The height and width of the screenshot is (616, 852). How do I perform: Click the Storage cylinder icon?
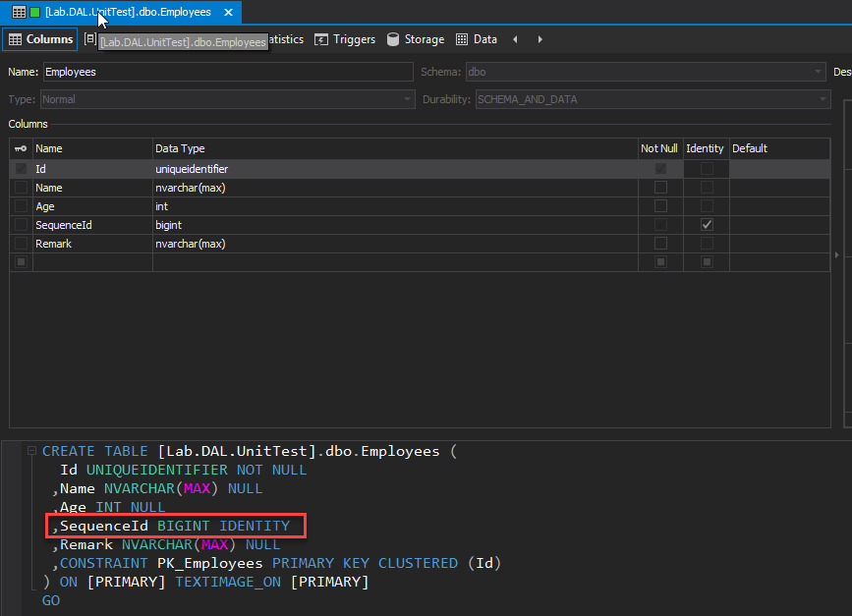393,39
